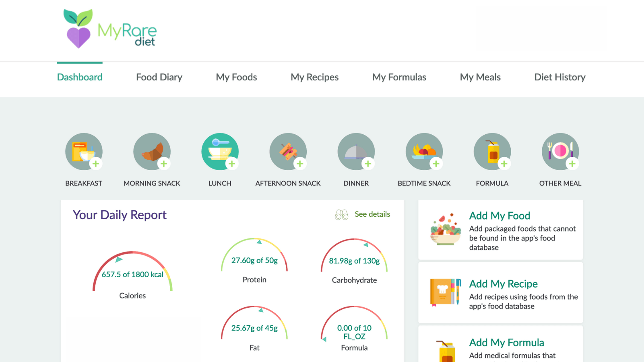Click the DINNER label
This screenshot has height=362, width=644.
(356, 183)
